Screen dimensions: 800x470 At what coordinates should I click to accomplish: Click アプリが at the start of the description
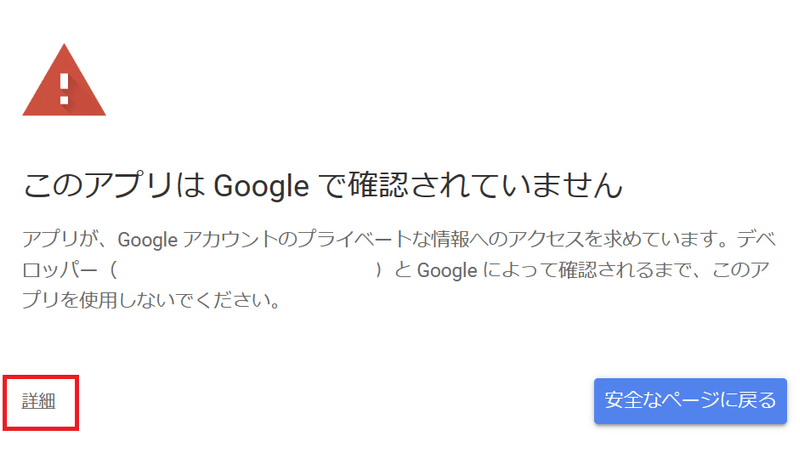coord(59,239)
